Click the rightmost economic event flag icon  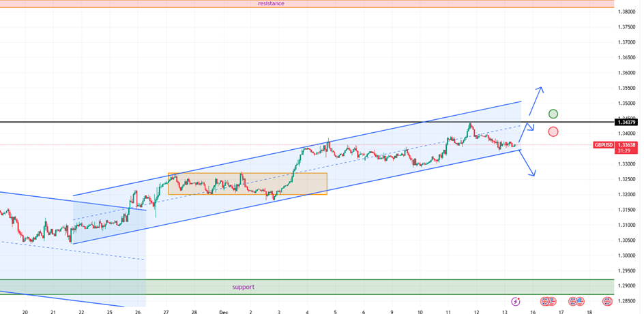[579, 301]
